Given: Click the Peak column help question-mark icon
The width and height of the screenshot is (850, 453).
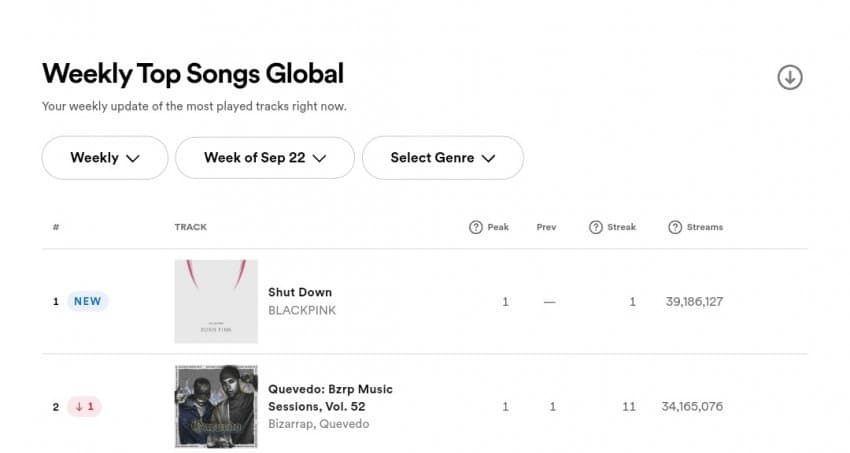Looking at the screenshot, I should click(x=475, y=227).
